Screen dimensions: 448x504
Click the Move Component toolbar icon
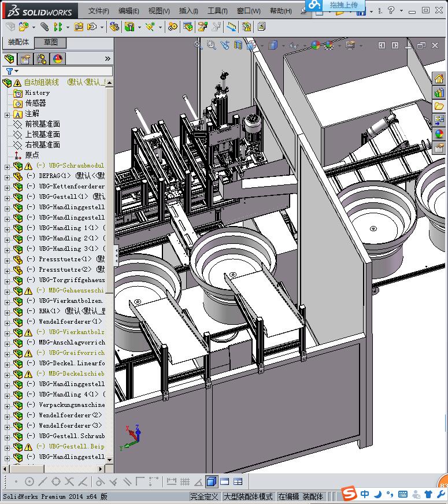pos(92,27)
